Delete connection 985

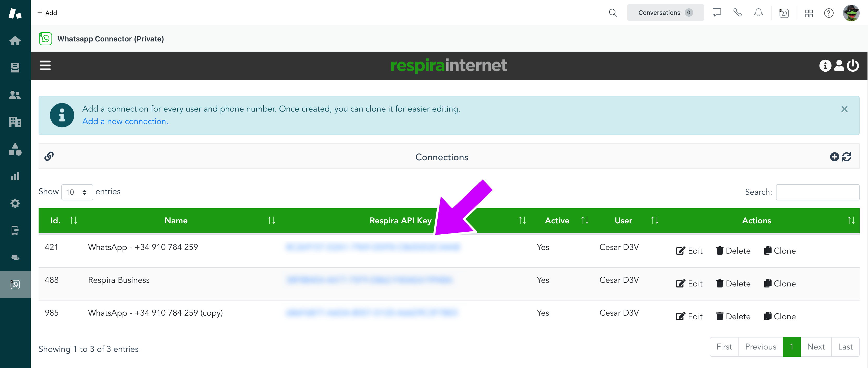pyautogui.click(x=733, y=316)
